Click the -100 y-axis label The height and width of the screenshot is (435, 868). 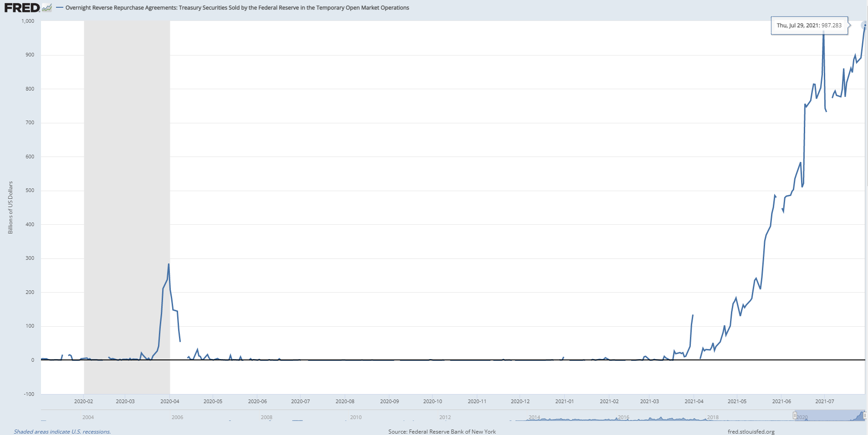(29, 394)
